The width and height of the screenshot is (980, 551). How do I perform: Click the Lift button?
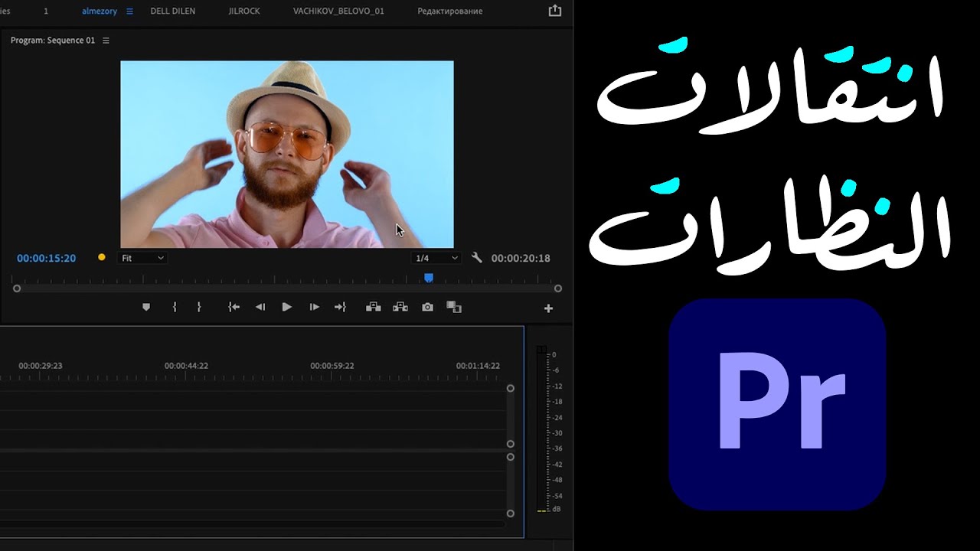(x=374, y=307)
